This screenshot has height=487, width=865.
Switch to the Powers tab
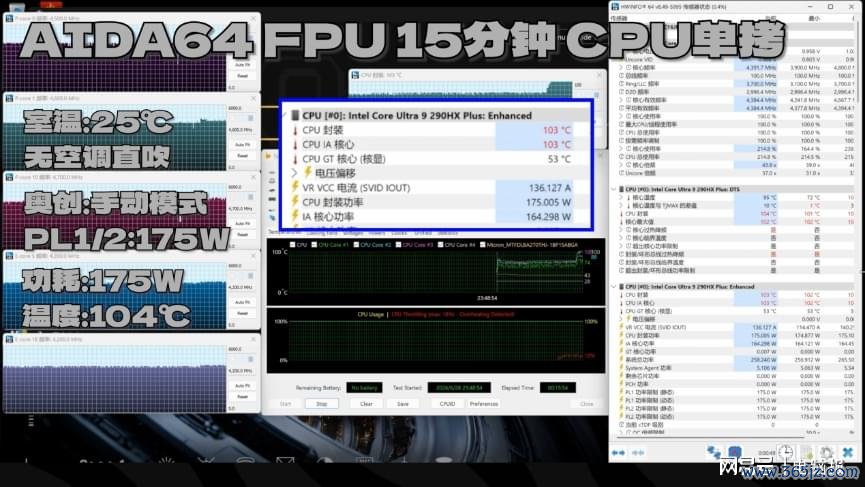point(377,233)
